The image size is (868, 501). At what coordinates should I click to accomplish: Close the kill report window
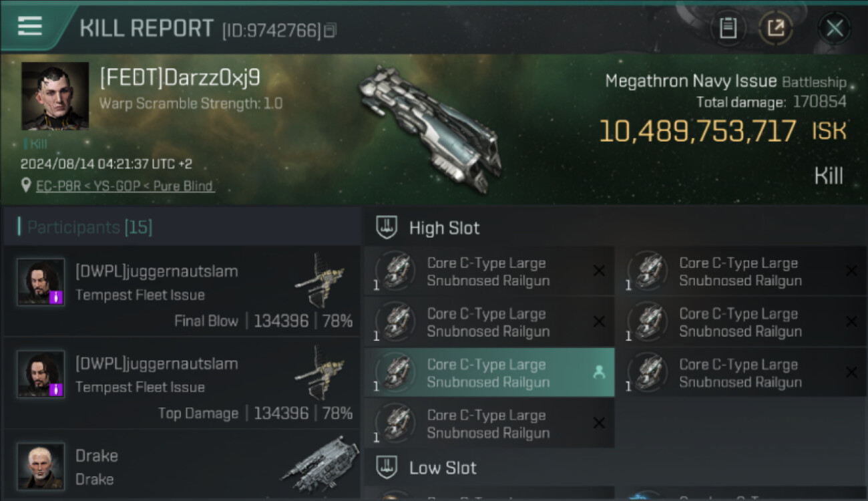pyautogui.click(x=834, y=28)
